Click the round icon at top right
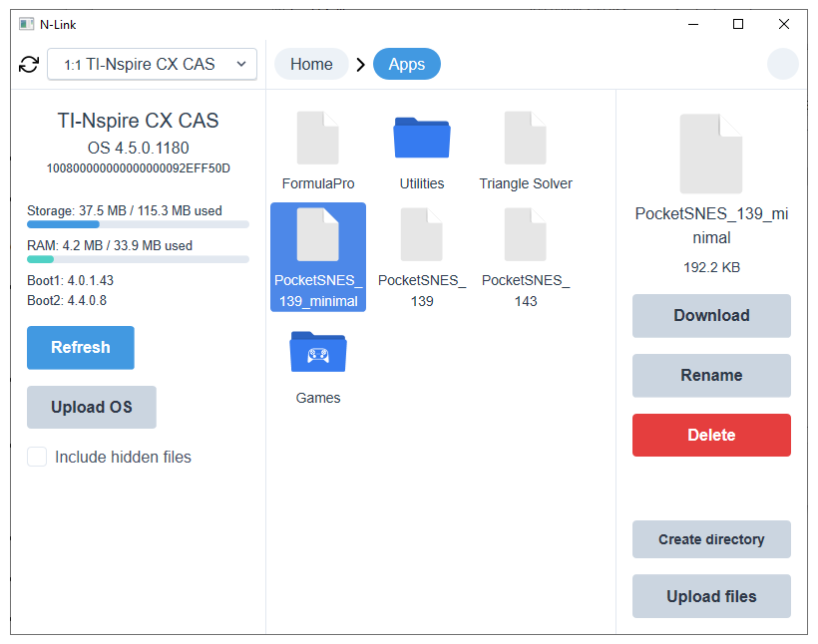This screenshot has width=818, height=644. [783, 64]
